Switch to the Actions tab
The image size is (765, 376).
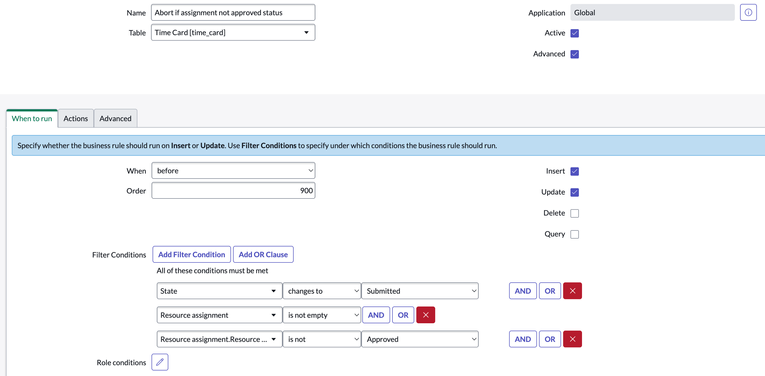coord(76,119)
